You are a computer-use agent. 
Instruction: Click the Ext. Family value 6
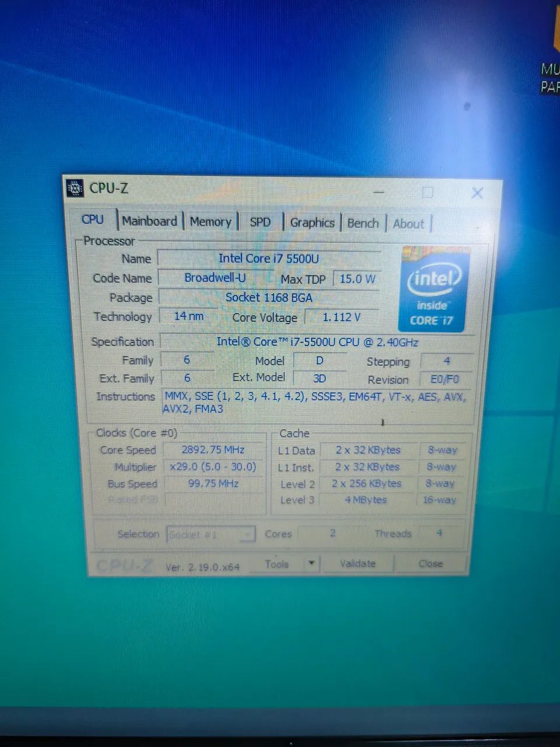pyautogui.click(x=187, y=378)
